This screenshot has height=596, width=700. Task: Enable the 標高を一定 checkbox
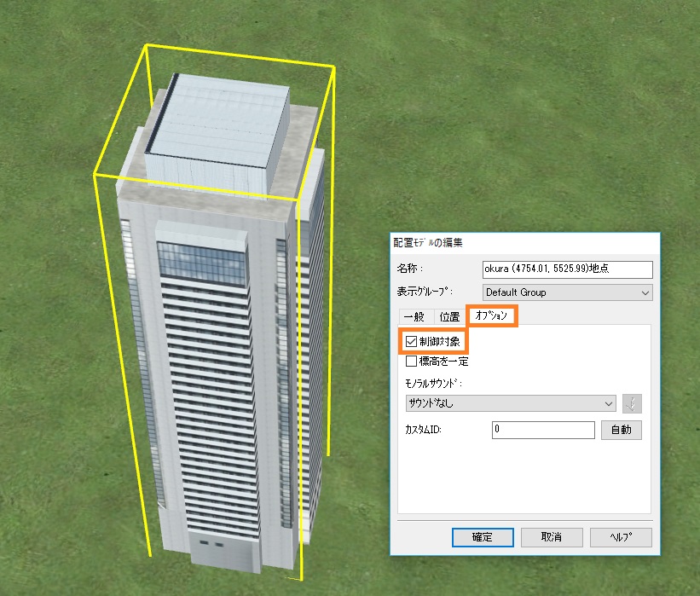[x=411, y=361]
